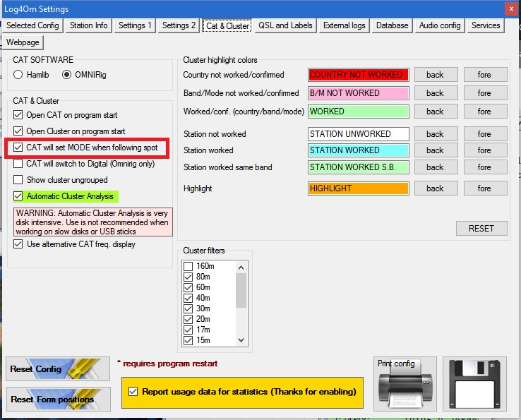521x420 pixels.
Task: Click the cyan STATION WORKED swatch
Action: pos(358,150)
